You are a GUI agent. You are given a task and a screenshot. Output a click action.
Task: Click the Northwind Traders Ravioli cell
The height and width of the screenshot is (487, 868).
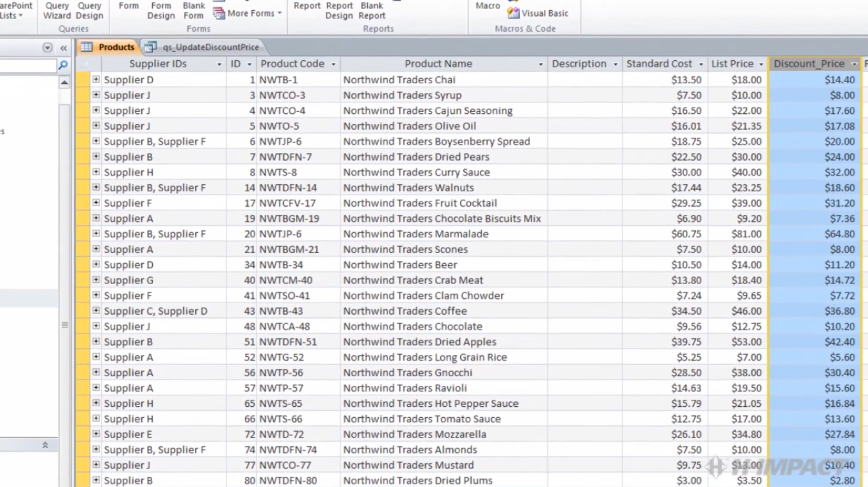(444, 388)
